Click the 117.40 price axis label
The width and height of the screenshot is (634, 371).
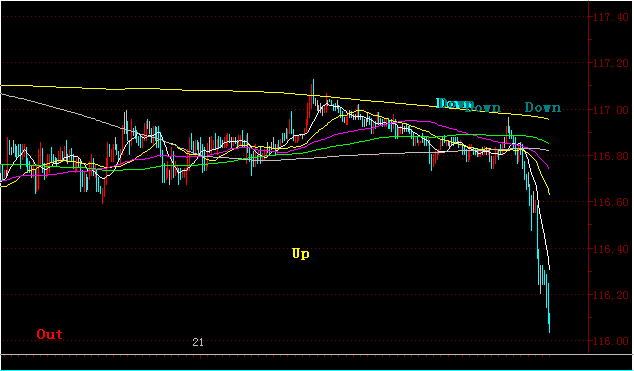coord(611,17)
